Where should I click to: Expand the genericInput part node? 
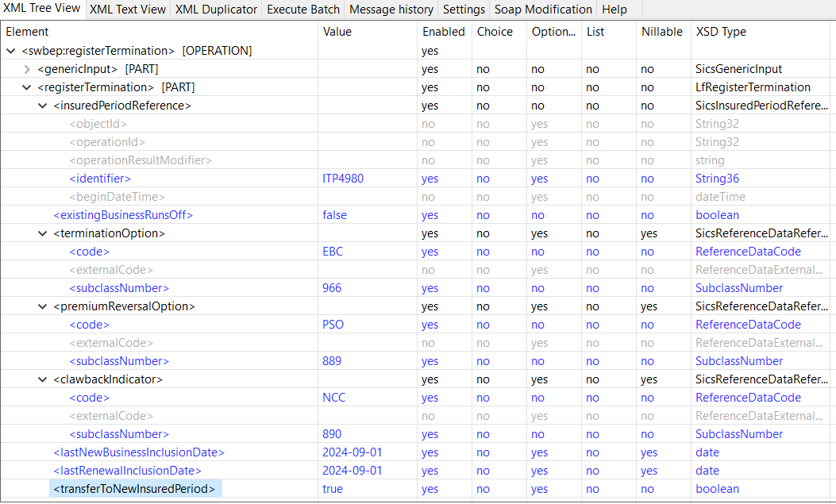pos(27,69)
